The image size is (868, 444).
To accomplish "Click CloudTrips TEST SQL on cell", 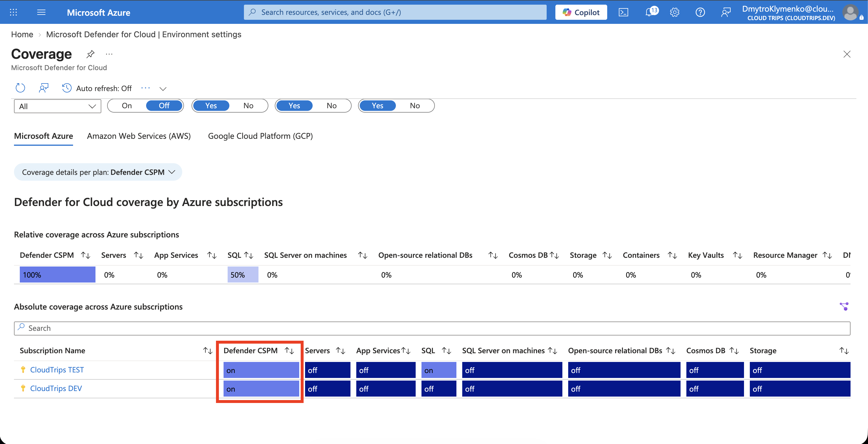I will point(439,370).
